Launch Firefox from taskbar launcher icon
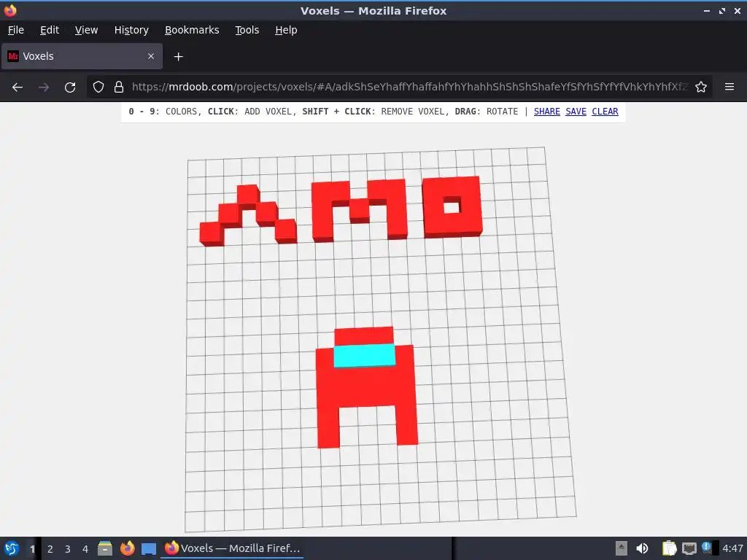 [127, 548]
